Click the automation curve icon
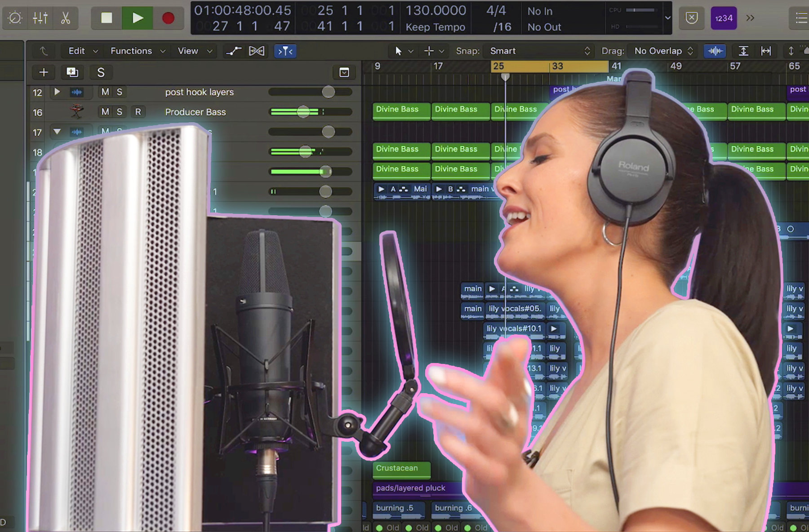This screenshot has height=532, width=809. (233, 51)
